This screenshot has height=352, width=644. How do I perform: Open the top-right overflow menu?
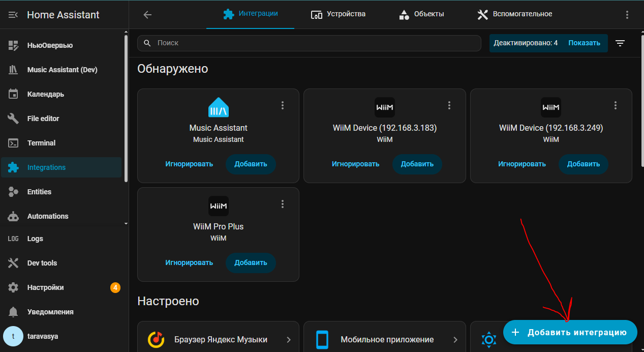(x=626, y=15)
